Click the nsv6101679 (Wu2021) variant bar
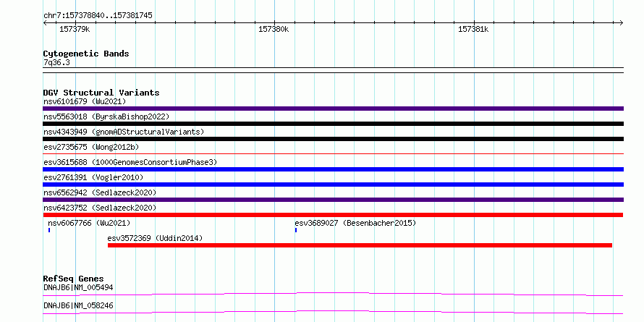Viewport: 644px width, 322px height. (333, 109)
